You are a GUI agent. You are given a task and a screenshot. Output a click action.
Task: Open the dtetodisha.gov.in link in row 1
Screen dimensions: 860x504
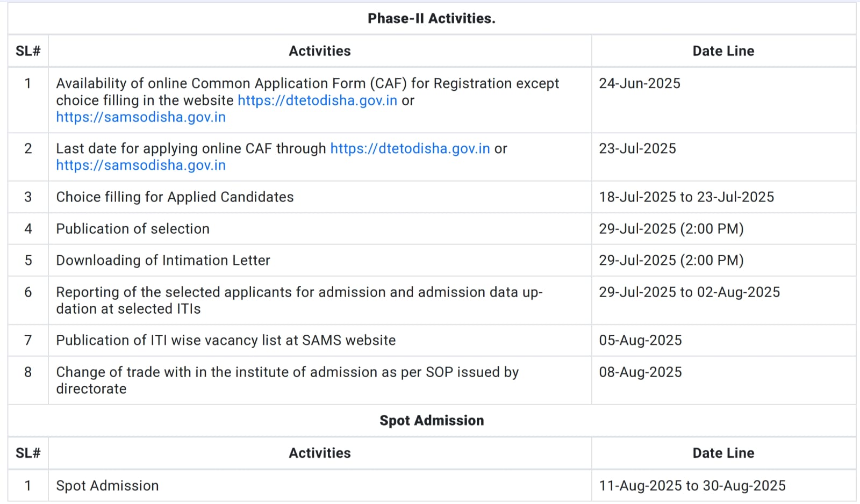317,100
